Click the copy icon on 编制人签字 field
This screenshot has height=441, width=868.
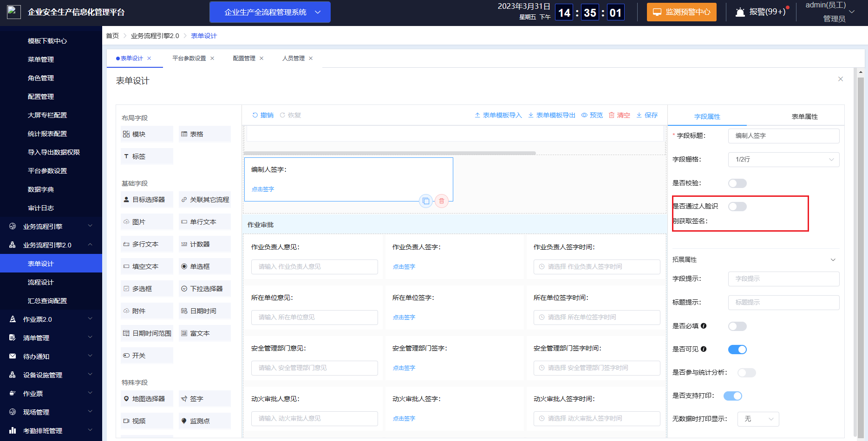tap(426, 201)
